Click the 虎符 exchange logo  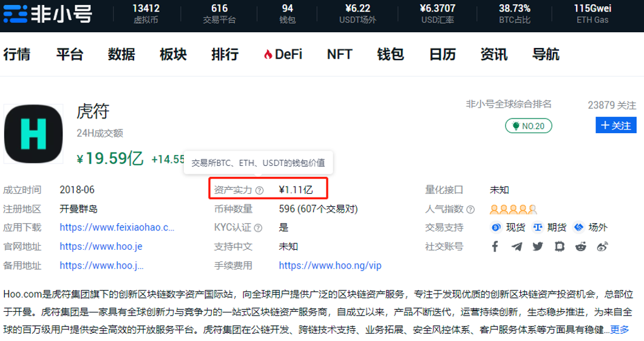point(34,134)
